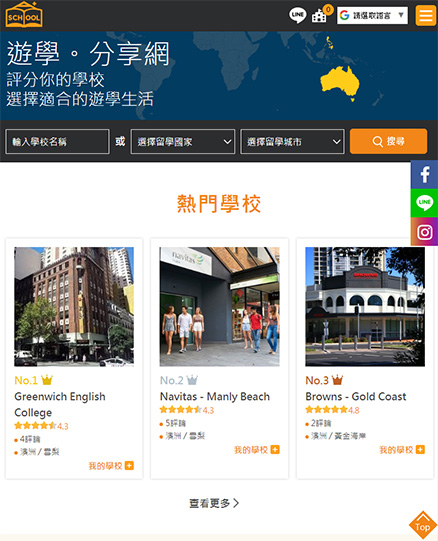Click the 4.3 star rating of Greenwich
Viewport: 438px width, 541px height.
(x=41, y=426)
